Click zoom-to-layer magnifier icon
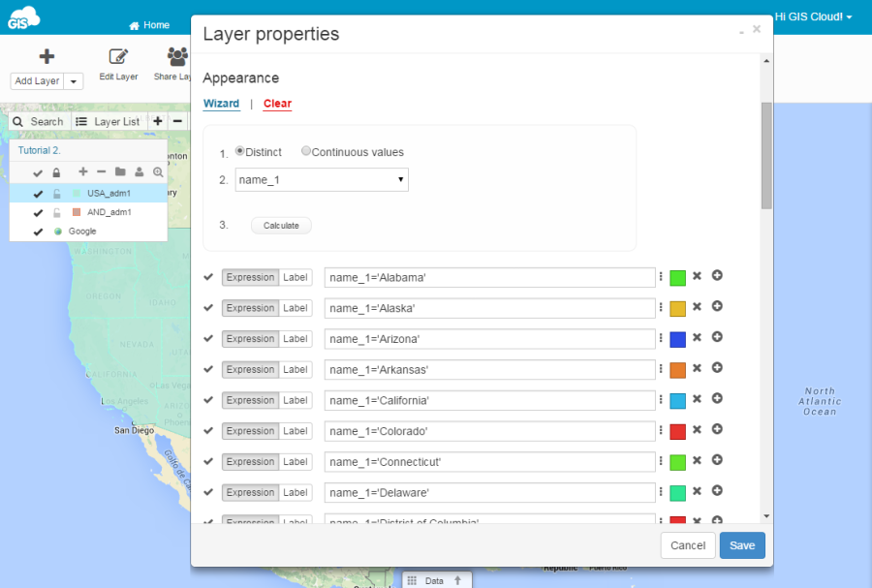872x588 pixels. 159,172
